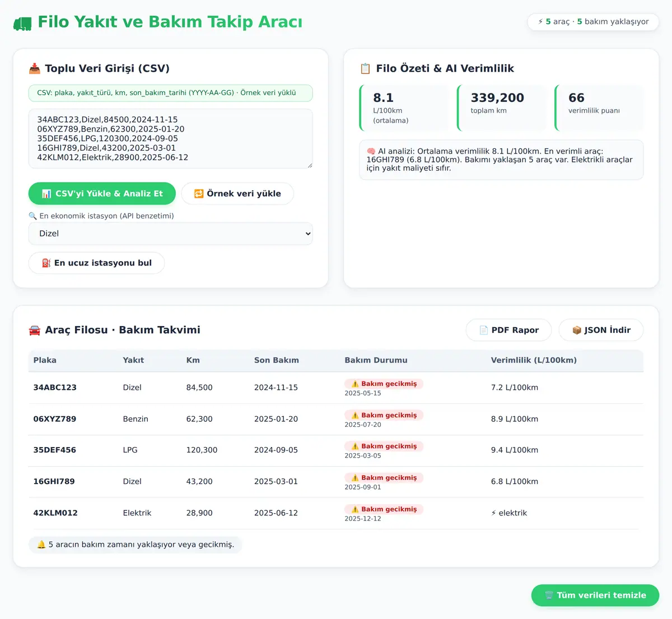Select the plate 42KLM012 cell
Screen dimensions: 672x619
pos(55,513)
